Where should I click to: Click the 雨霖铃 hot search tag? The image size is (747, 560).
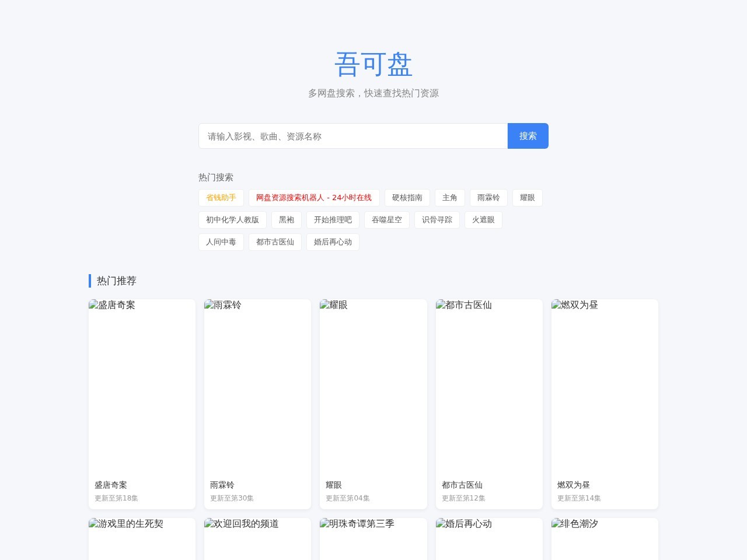[x=488, y=198]
